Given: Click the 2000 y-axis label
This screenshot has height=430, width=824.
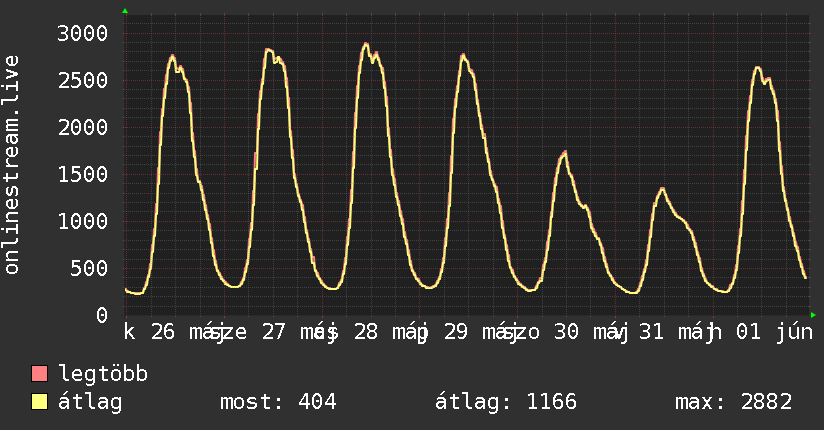Looking at the screenshot, I should (83, 127).
